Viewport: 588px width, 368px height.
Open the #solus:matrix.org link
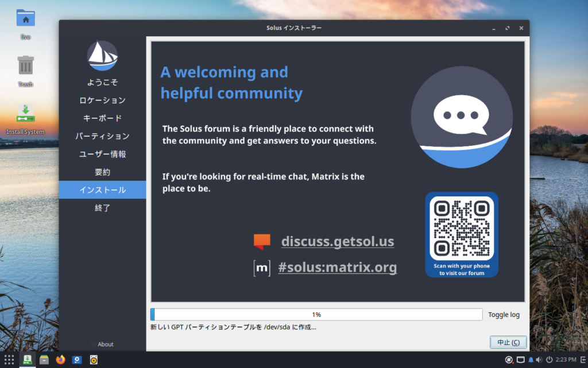pyautogui.click(x=337, y=268)
